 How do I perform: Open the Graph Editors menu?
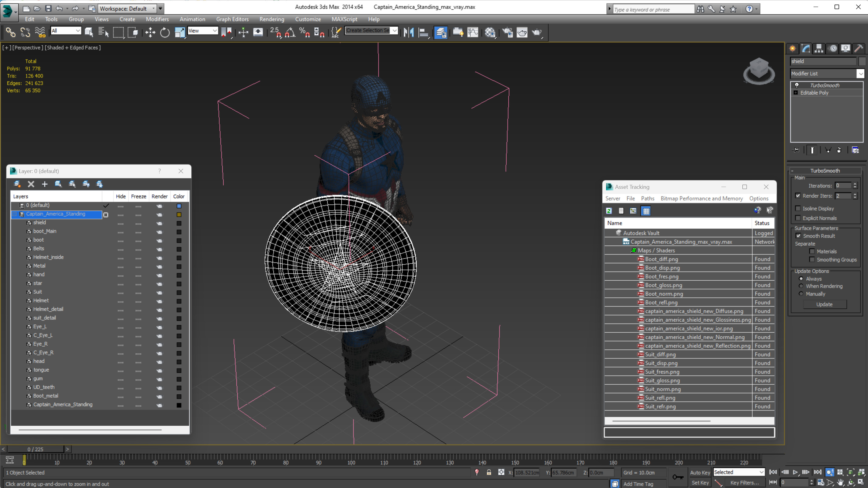pos(232,19)
